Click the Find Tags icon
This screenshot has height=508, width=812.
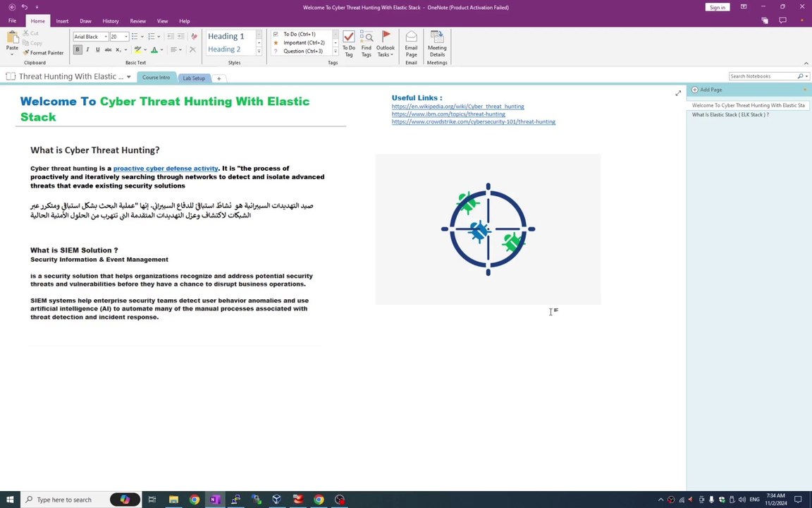(366, 44)
